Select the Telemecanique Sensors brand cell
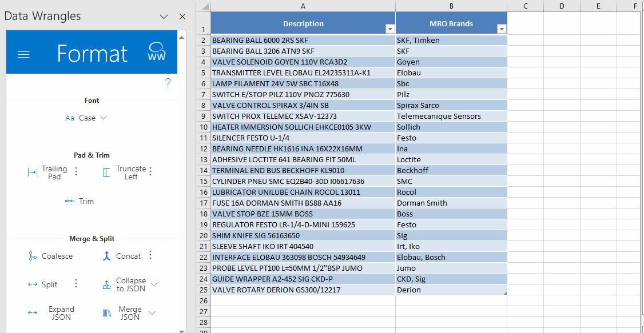644x333 pixels. (x=451, y=117)
